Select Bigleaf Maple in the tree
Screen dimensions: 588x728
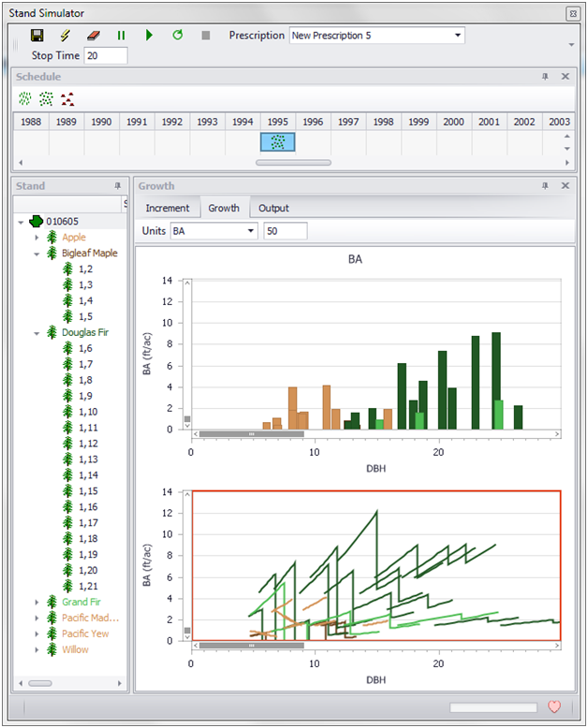click(x=90, y=253)
